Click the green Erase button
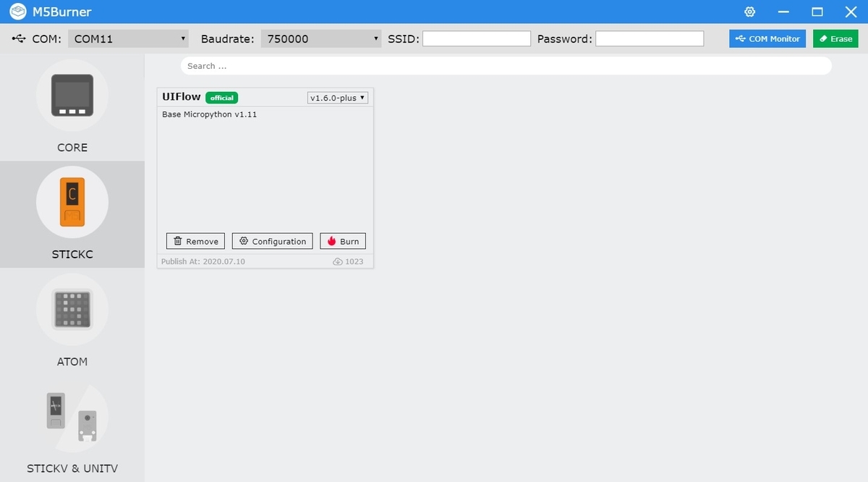Screen dimensions: 868x482 pos(835,38)
